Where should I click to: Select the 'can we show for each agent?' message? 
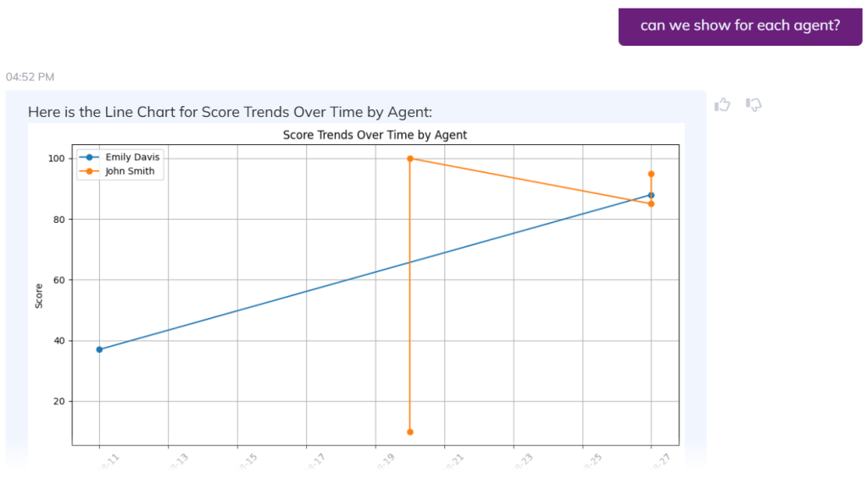coord(740,25)
